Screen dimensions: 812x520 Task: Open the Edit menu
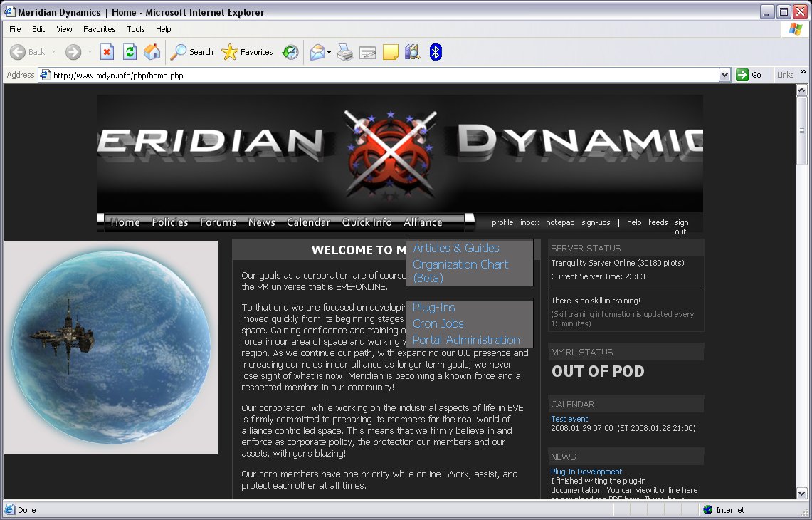[x=38, y=29]
